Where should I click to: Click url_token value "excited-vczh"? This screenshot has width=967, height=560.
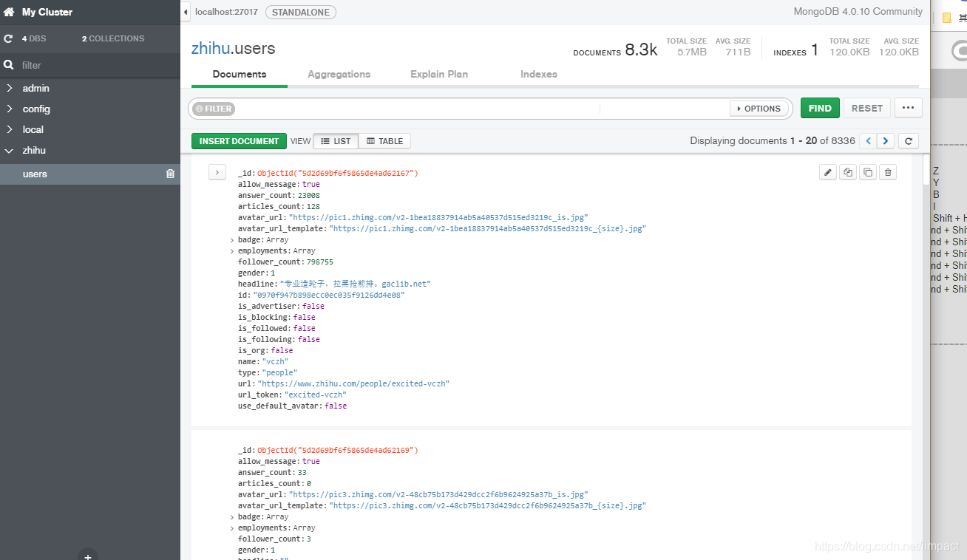tap(316, 395)
